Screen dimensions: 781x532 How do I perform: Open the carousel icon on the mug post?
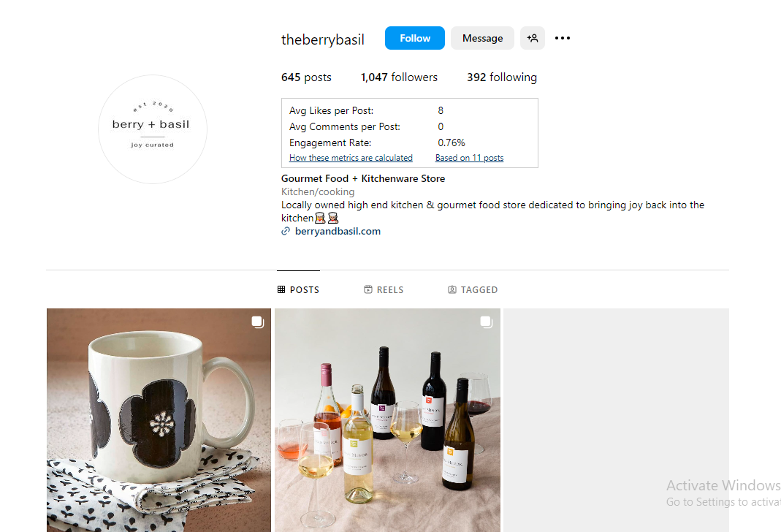(257, 322)
